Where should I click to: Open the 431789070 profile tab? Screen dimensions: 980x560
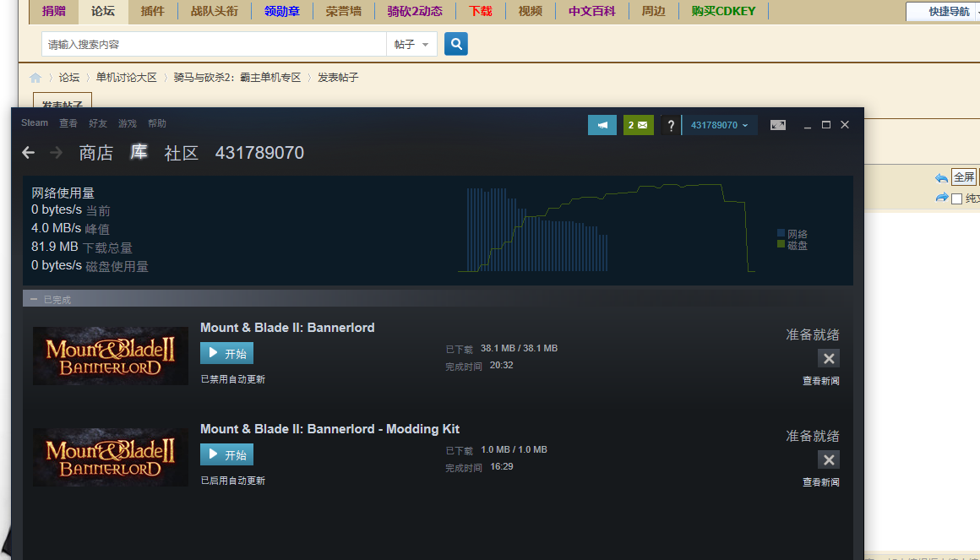(x=259, y=153)
